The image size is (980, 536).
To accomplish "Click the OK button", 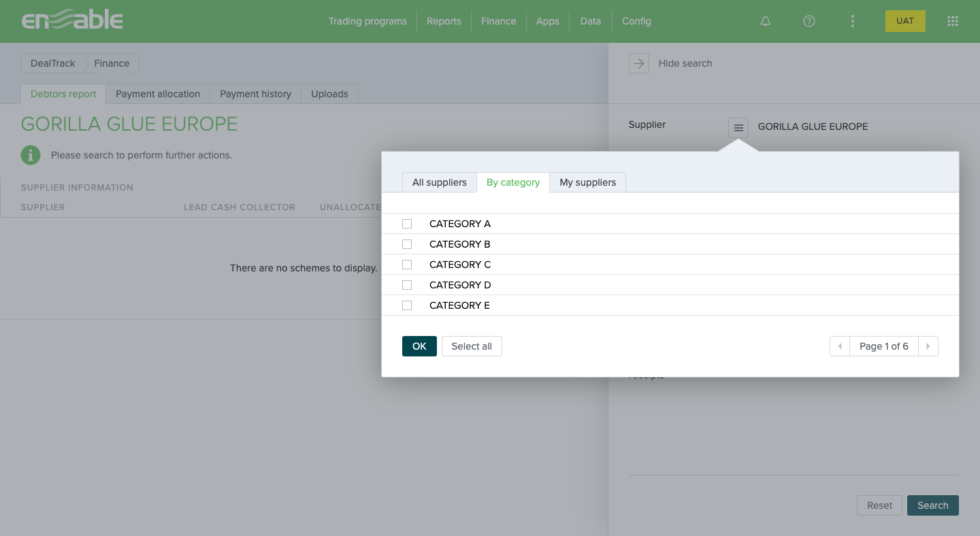I will (419, 346).
